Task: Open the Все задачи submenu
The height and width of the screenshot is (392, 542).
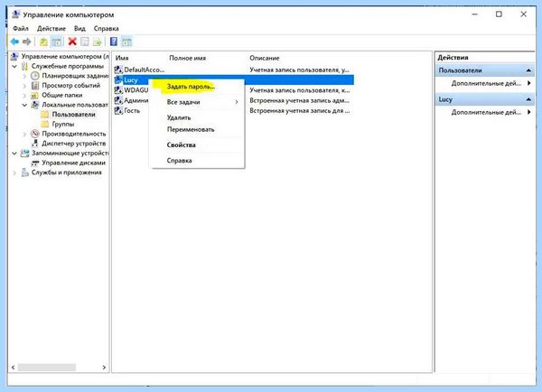Action: pos(197,102)
